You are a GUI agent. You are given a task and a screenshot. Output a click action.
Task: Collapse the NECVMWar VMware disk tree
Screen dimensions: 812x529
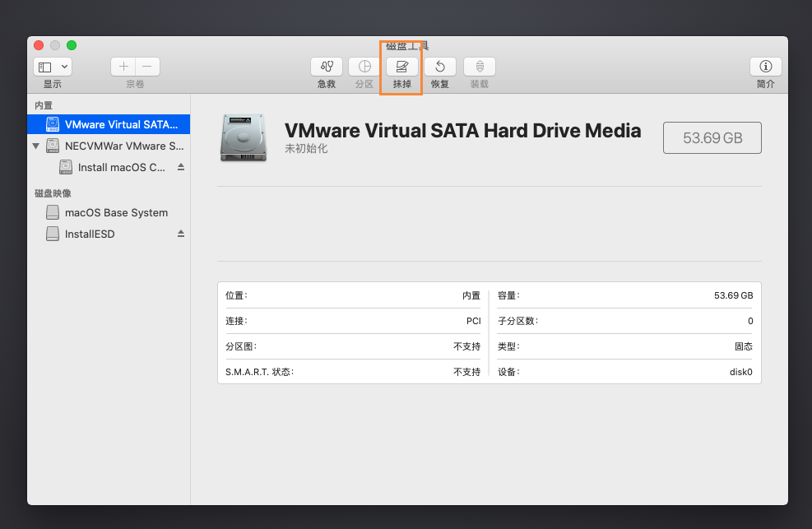35,146
